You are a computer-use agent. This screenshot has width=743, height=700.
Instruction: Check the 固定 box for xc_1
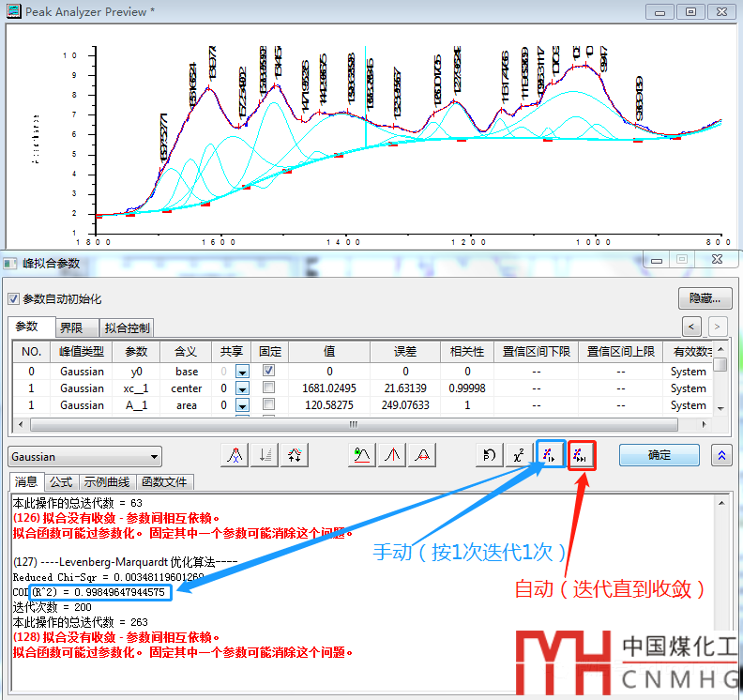click(x=268, y=388)
